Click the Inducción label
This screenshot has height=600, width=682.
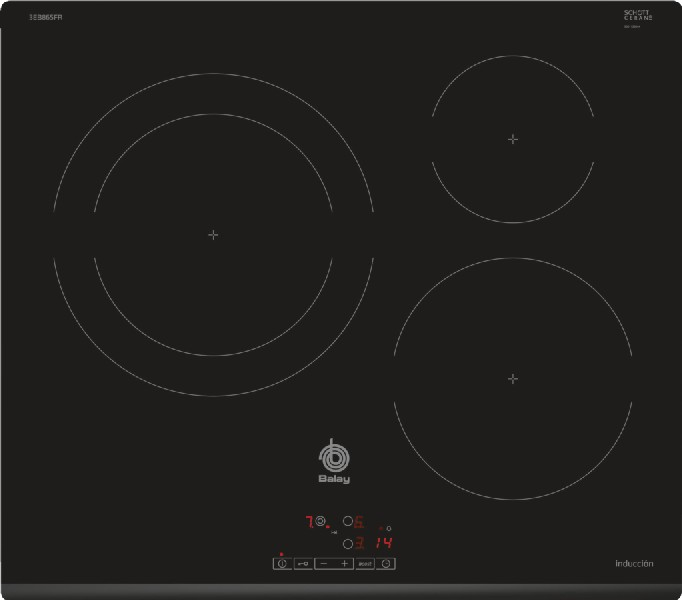(634, 564)
